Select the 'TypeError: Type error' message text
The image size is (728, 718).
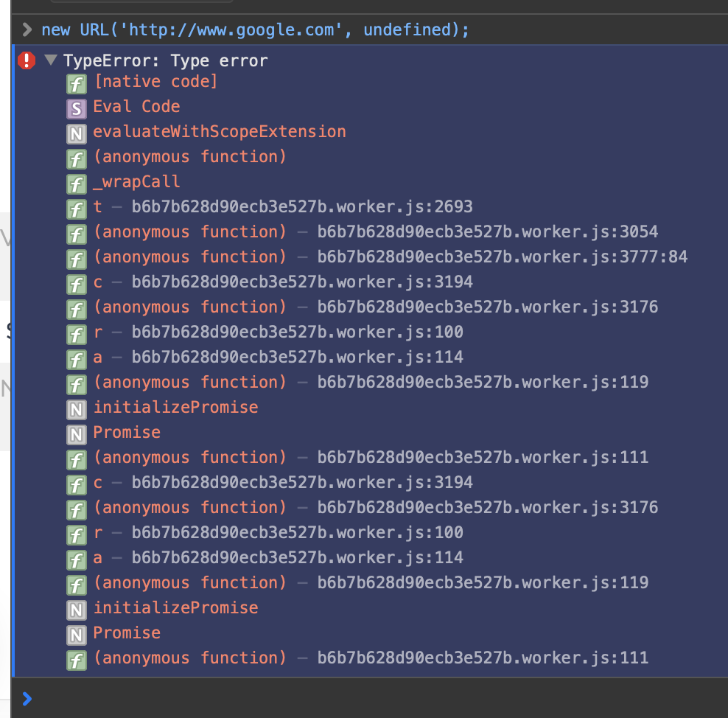[166, 61]
